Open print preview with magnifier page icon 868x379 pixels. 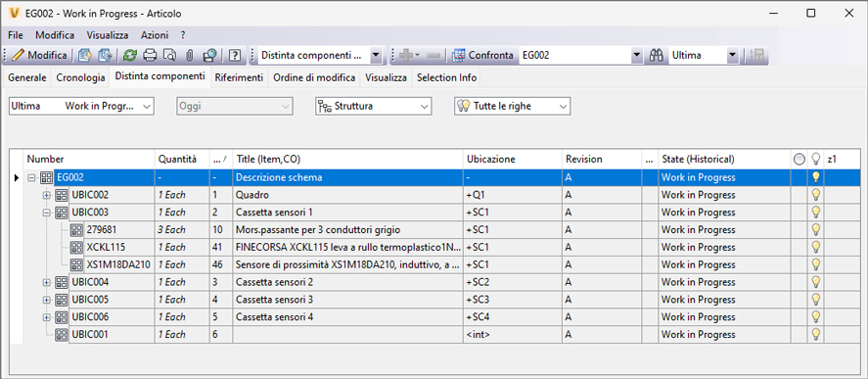pos(170,56)
